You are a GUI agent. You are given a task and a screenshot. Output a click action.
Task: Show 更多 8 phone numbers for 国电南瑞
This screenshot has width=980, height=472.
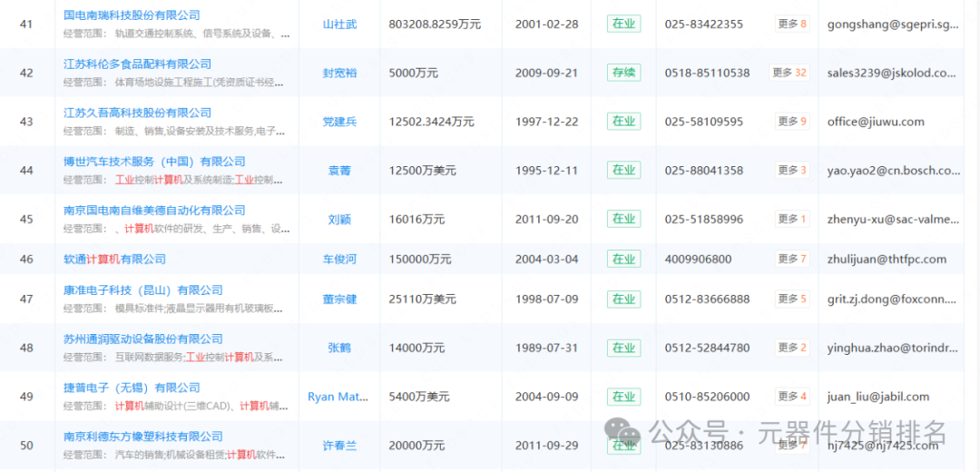pyautogui.click(x=792, y=25)
